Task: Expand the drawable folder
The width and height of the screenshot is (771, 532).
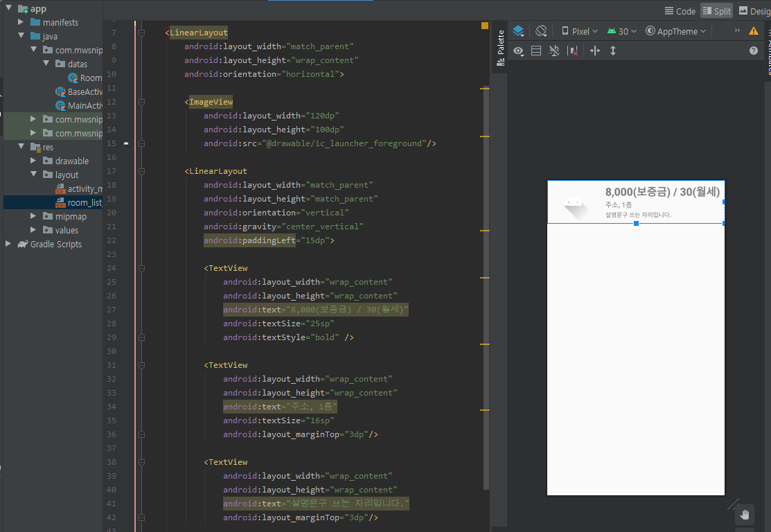Action: click(x=33, y=160)
